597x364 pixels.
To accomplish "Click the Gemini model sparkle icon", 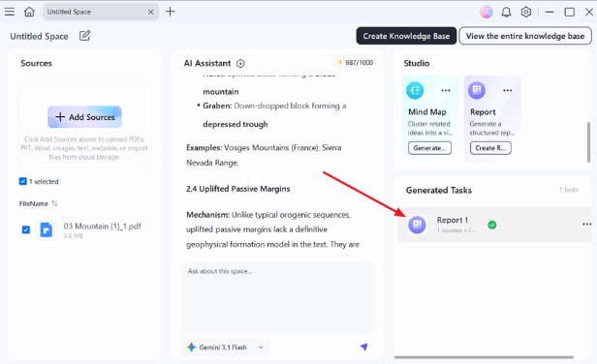I will pyautogui.click(x=191, y=347).
